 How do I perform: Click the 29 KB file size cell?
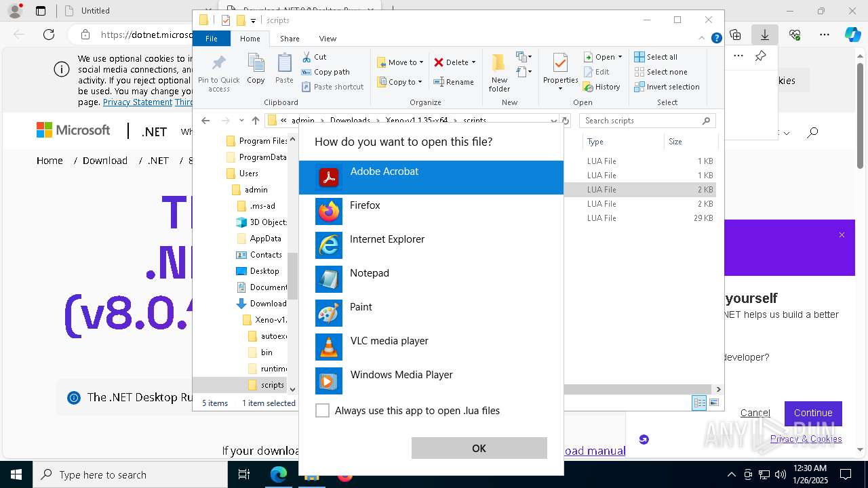coord(703,218)
